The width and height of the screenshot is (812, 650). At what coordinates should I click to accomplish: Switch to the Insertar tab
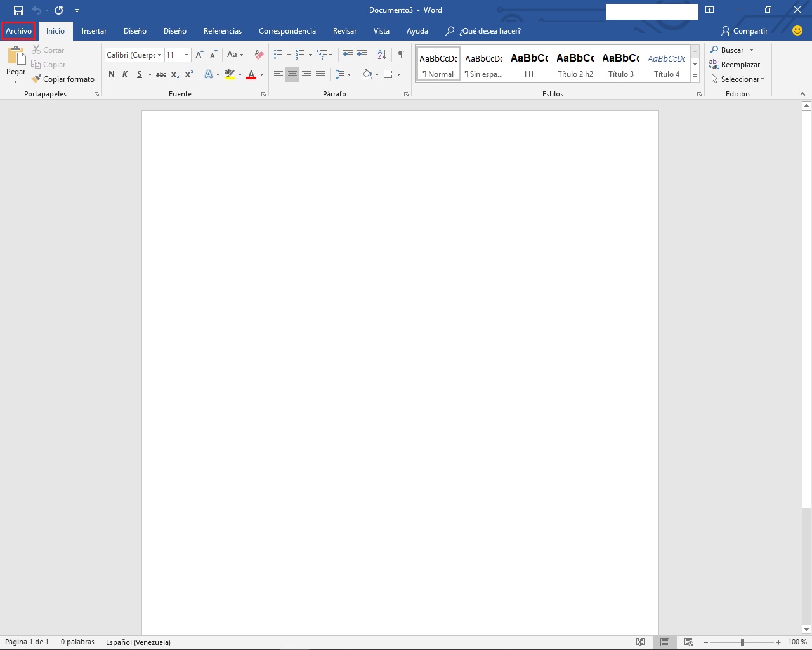[94, 31]
